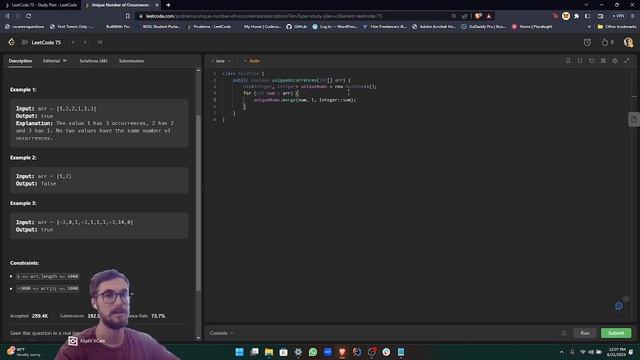
Task: Place cursor in code line 5 merge statement
Action: coord(304,100)
